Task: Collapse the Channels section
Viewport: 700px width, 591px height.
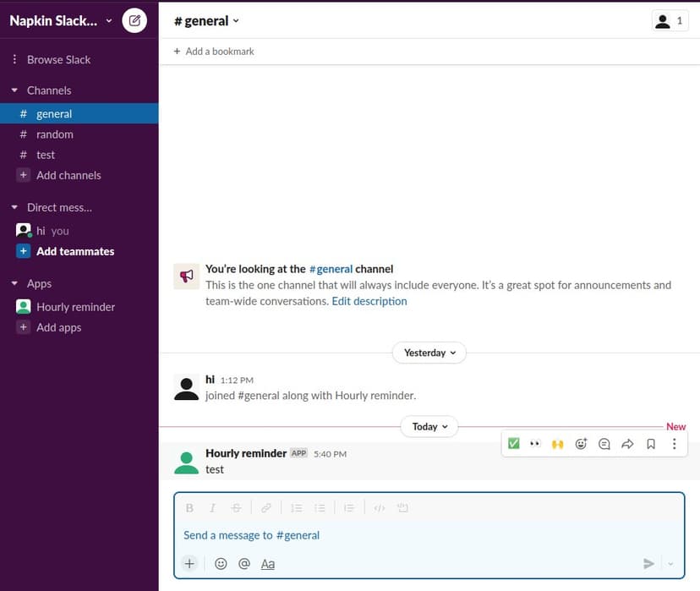Action: point(14,90)
